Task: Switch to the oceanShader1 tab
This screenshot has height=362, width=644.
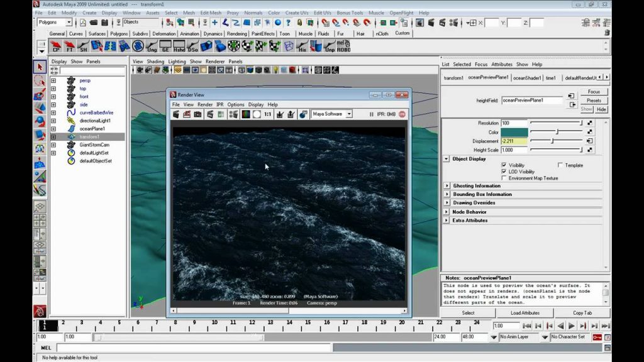Action: [527, 78]
